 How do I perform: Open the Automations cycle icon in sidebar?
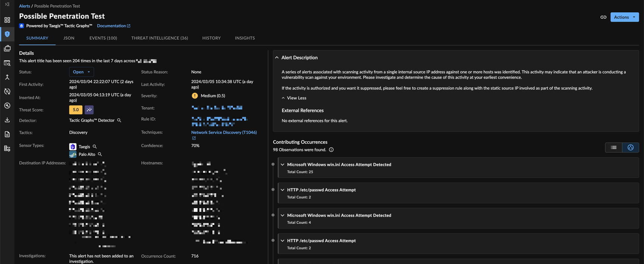pos(7,91)
